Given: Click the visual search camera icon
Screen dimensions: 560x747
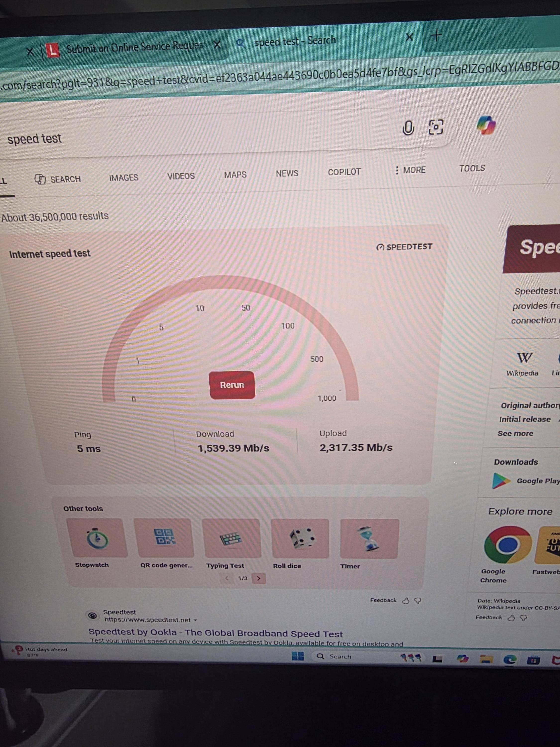Looking at the screenshot, I should click(x=436, y=127).
